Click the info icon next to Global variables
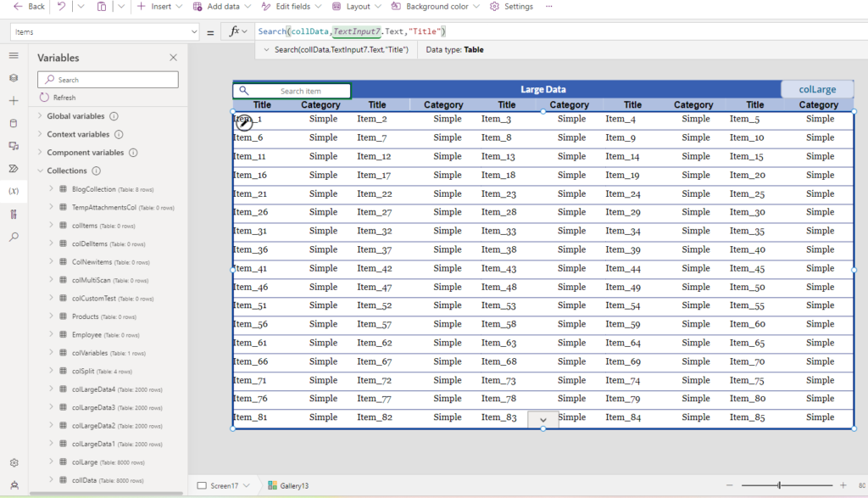The image size is (868, 498). (114, 116)
